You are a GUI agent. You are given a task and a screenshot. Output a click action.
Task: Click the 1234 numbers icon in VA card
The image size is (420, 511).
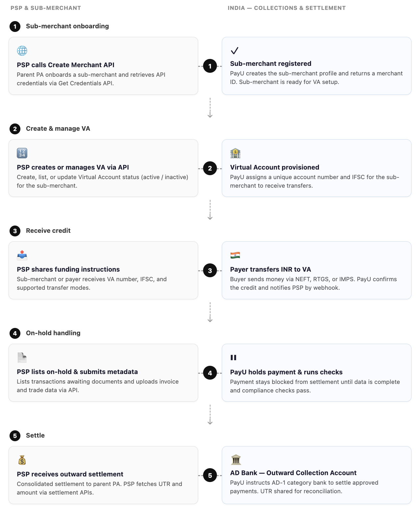point(22,153)
